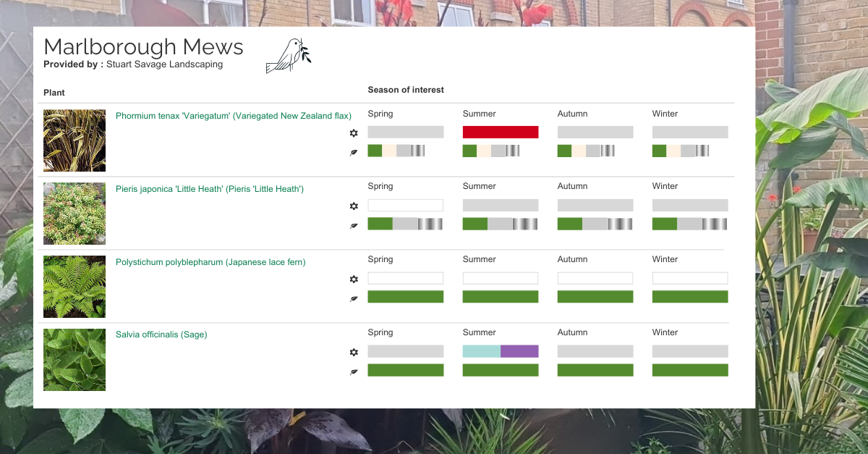Click Pieris Autumn foliage color bar

pos(595,224)
